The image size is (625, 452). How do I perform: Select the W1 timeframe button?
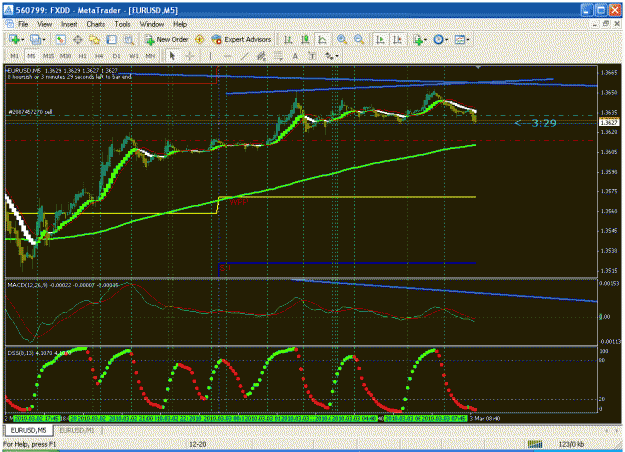[134, 56]
